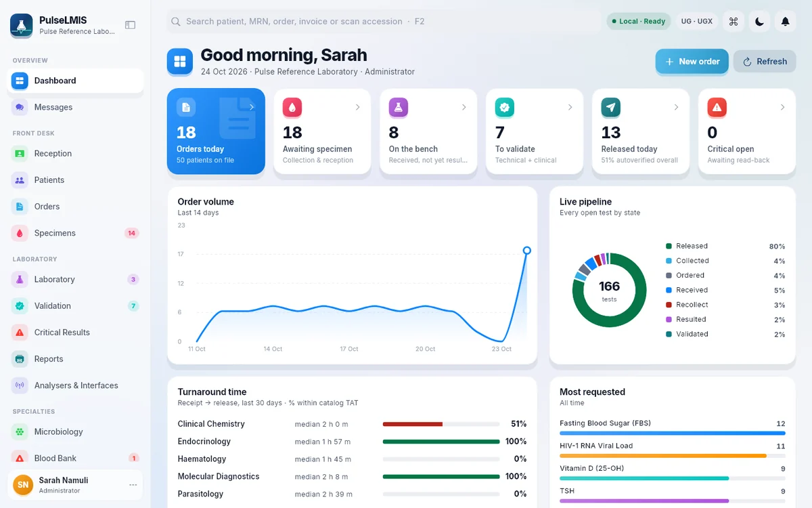
Task: Collapse the sidebar with the panel toggle
Action: [131, 25]
